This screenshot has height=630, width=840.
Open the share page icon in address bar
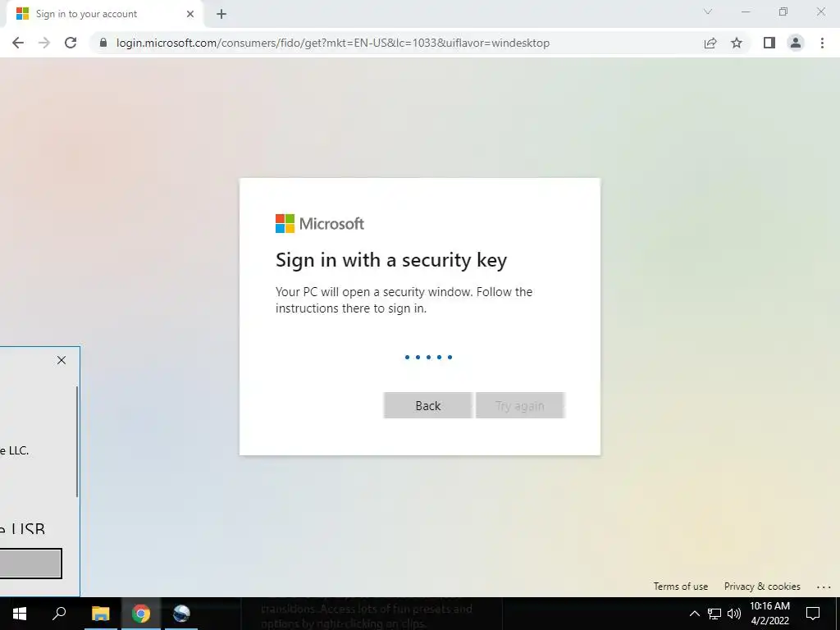pyautogui.click(x=710, y=43)
